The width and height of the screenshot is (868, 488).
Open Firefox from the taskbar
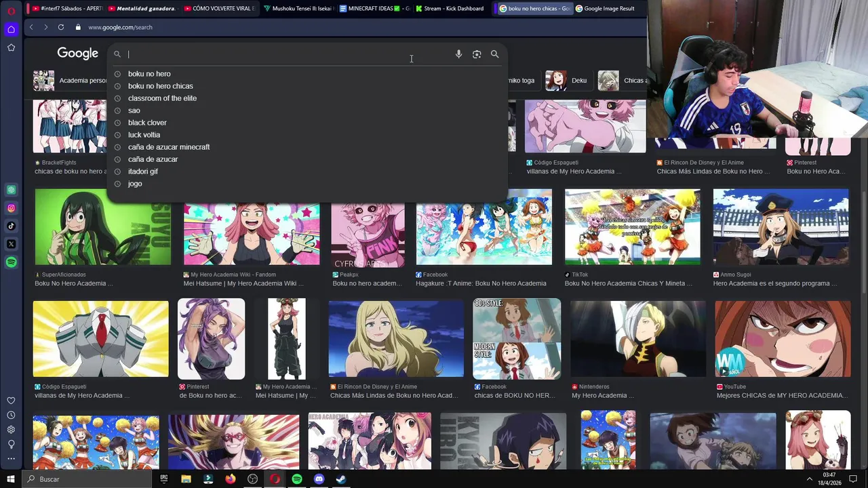point(231,479)
